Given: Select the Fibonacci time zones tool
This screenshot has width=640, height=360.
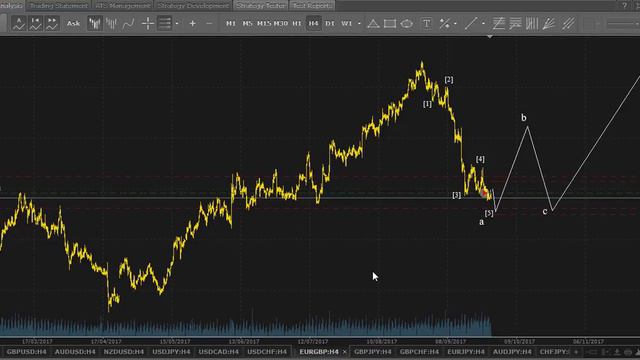Looking at the screenshot, I should [532, 23].
